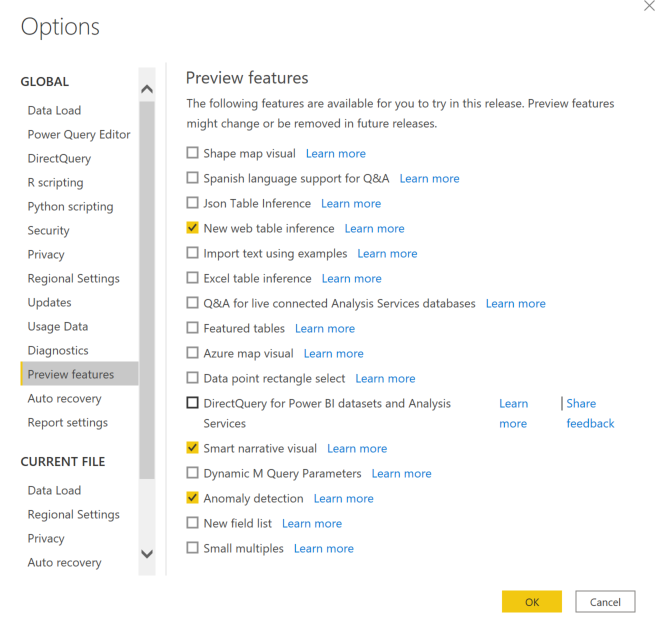Turn off Anomaly detection checkbox
Image resolution: width=660 pixels, height=630 pixels.
[193, 499]
